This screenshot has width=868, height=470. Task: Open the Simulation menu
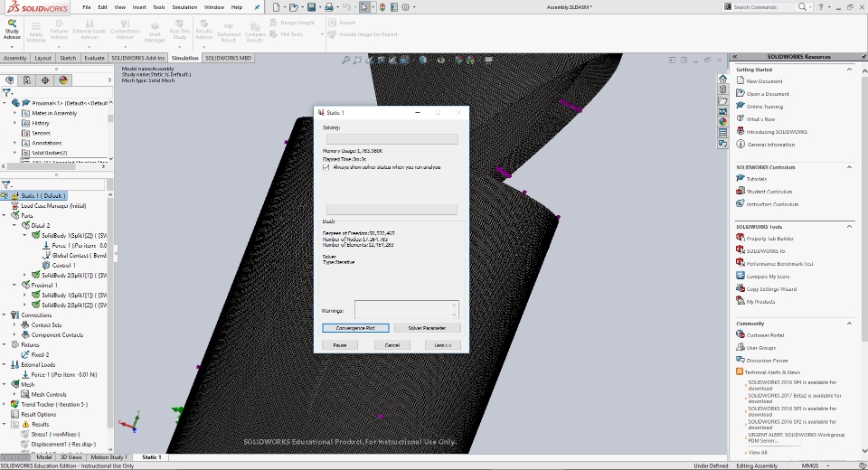[x=184, y=7]
